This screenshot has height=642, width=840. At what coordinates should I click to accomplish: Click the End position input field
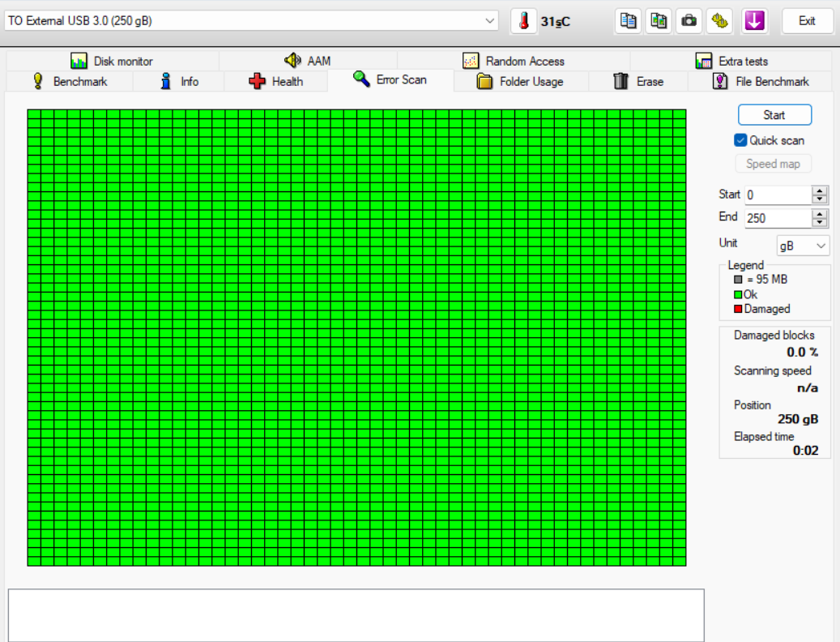click(778, 218)
